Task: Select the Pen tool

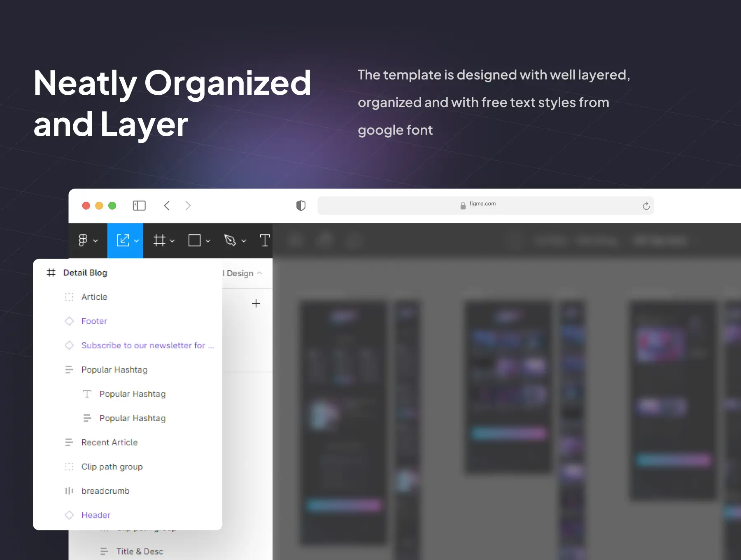Action: pos(230,240)
